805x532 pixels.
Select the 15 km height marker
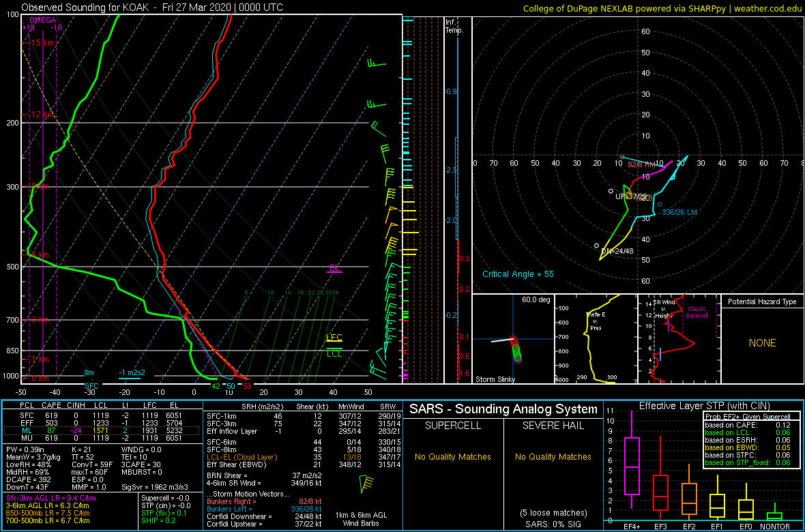coord(39,43)
